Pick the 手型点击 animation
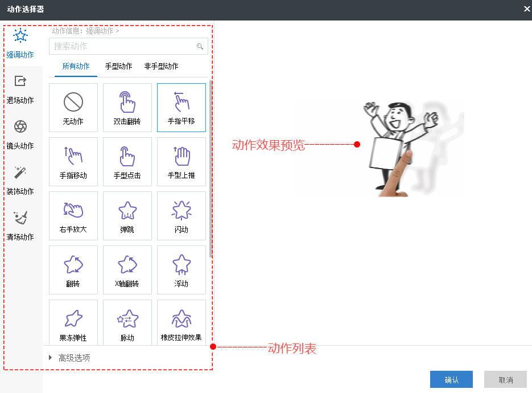 127,161
